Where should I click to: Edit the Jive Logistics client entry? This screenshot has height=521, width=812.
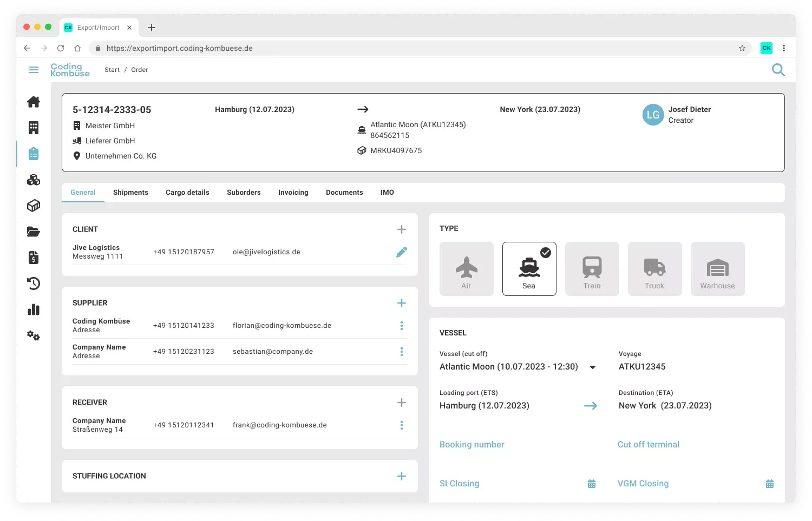[402, 252]
